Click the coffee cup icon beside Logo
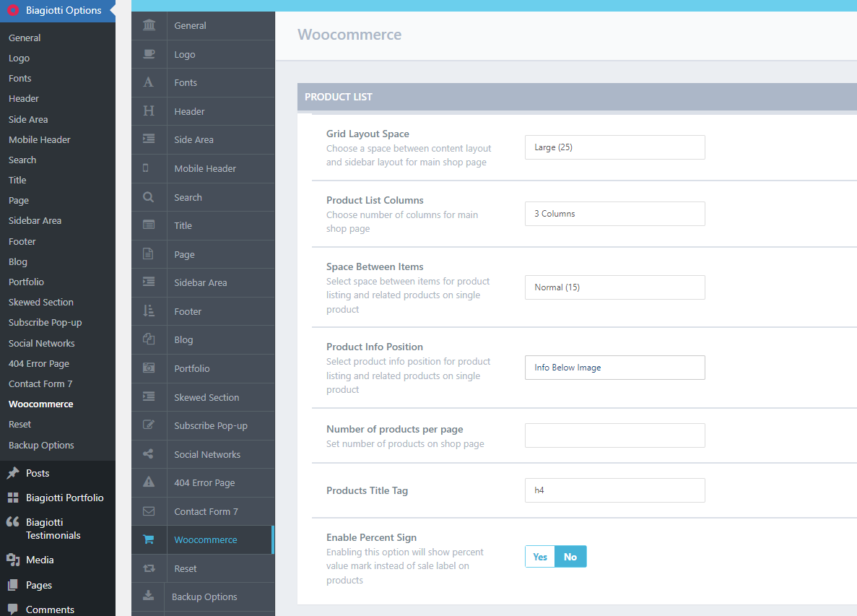Image resolution: width=857 pixels, height=616 pixels. pyautogui.click(x=149, y=53)
